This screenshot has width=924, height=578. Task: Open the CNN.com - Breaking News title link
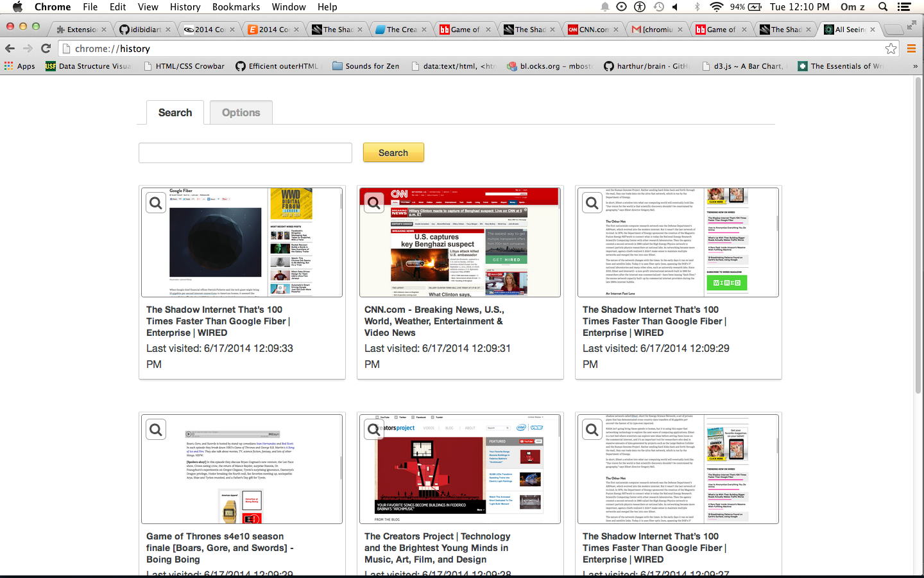pos(434,321)
